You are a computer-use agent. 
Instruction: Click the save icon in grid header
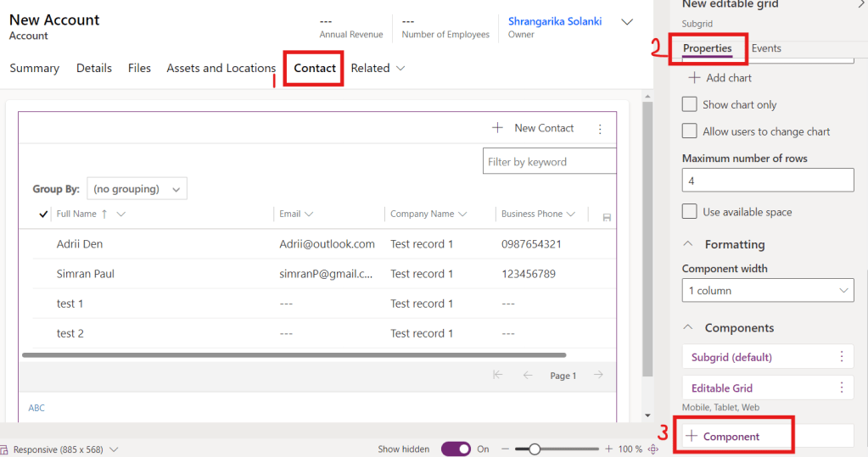coord(607,218)
